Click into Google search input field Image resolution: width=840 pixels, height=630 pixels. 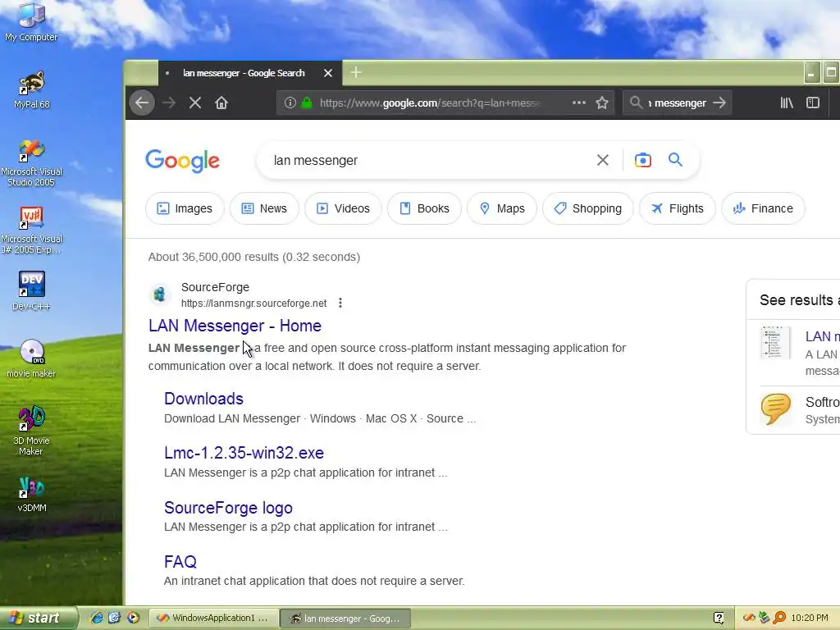pyautogui.click(x=428, y=160)
